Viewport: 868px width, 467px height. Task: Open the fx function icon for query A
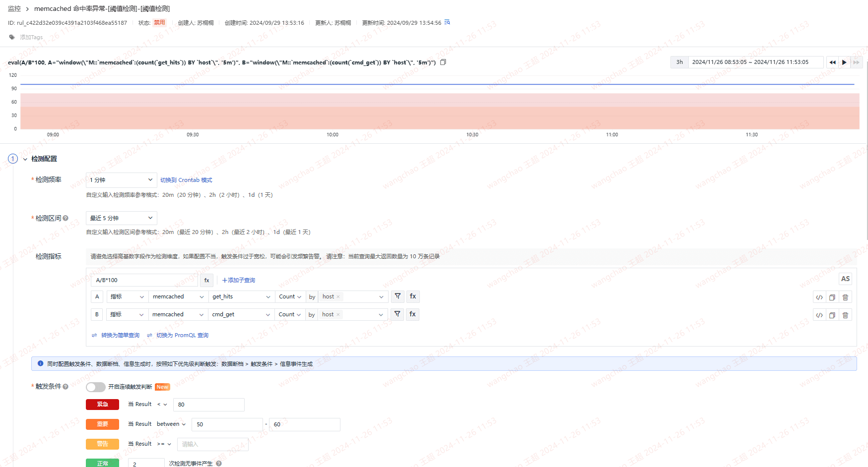(x=413, y=296)
